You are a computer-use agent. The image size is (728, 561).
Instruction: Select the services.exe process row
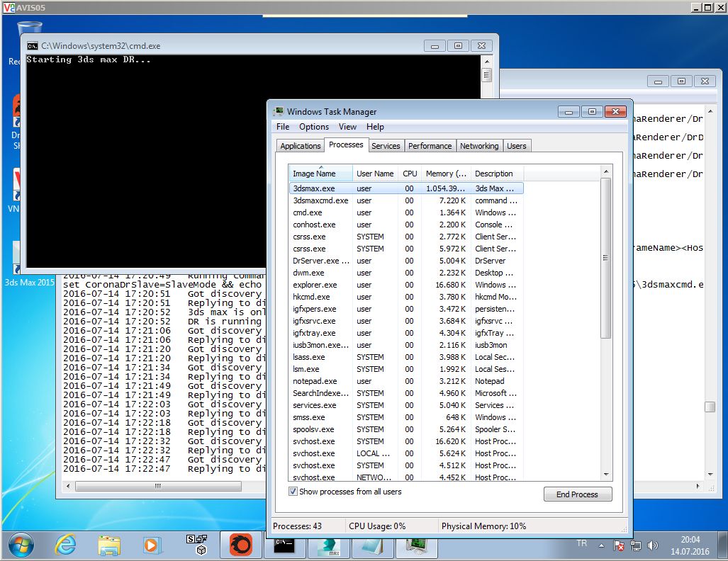[x=406, y=405]
